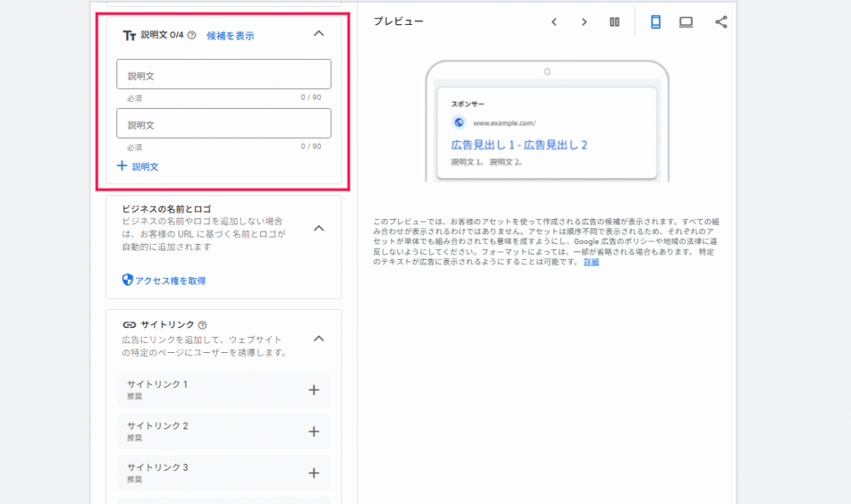851x504 pixels.
Task: Click the Tt icon in the 説明文 section
Action: 129,34
